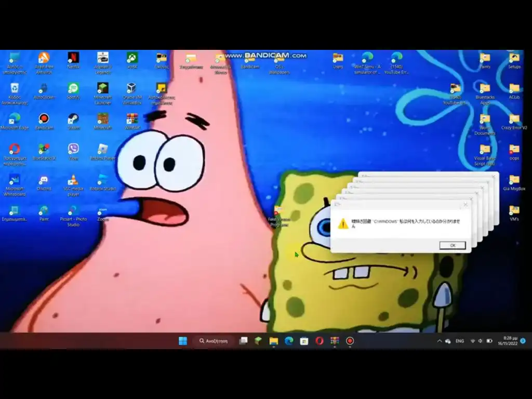Click OK in the front error dialog

coord(453,245)
